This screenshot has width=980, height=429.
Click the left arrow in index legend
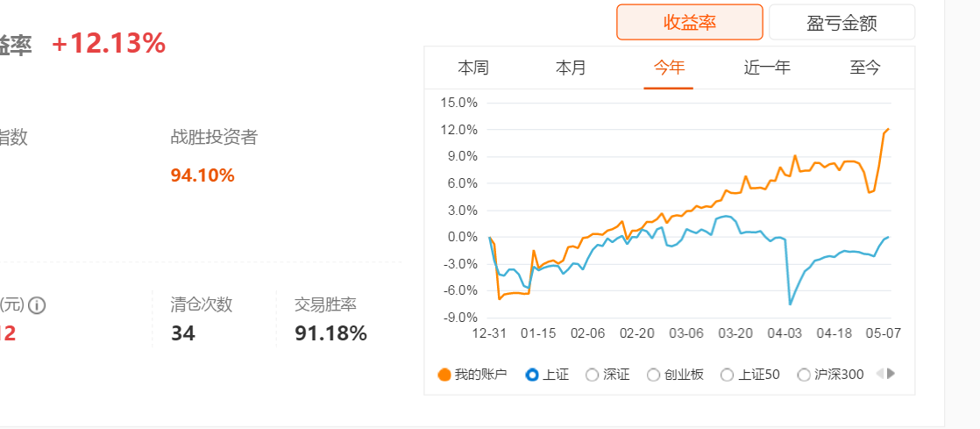tap(880, 374)
